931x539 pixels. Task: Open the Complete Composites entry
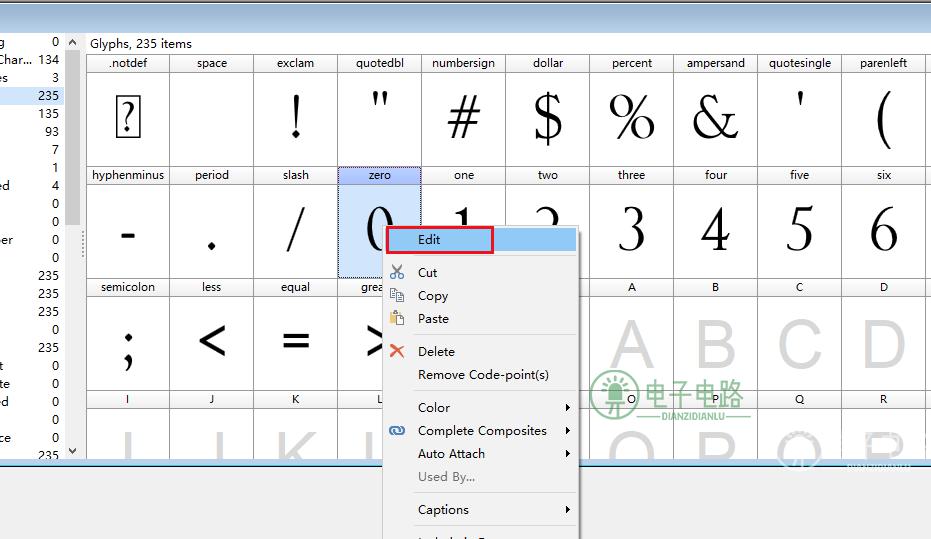tap(482, 431)
